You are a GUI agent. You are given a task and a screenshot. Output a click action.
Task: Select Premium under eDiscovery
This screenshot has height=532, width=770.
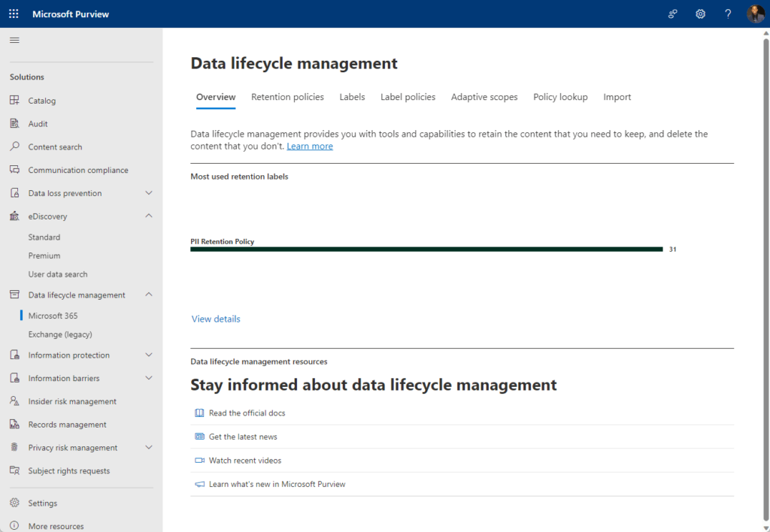click(44, 255)
